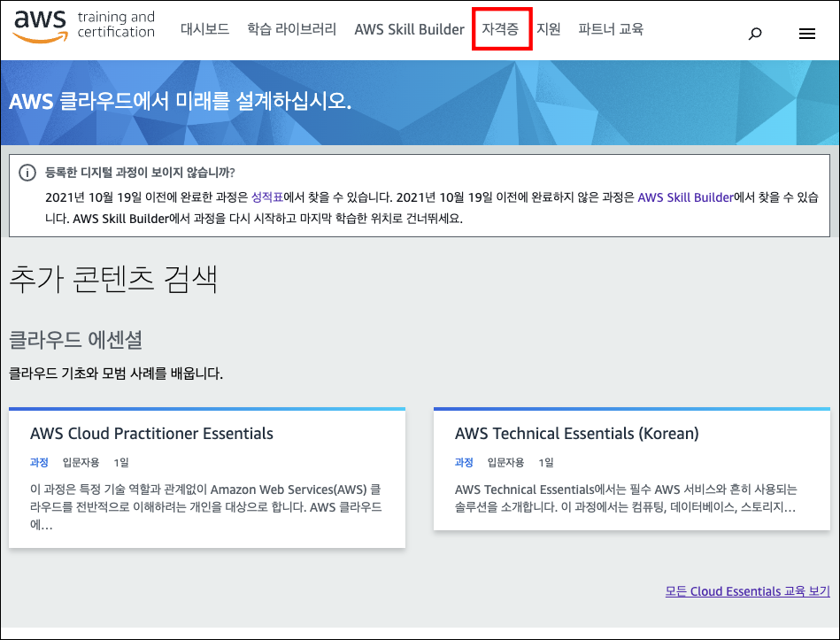Viewport: 840px width, 640px height.
Task: Open the 학습 라이브러리 menu item
Action: (x=291, y=29)
